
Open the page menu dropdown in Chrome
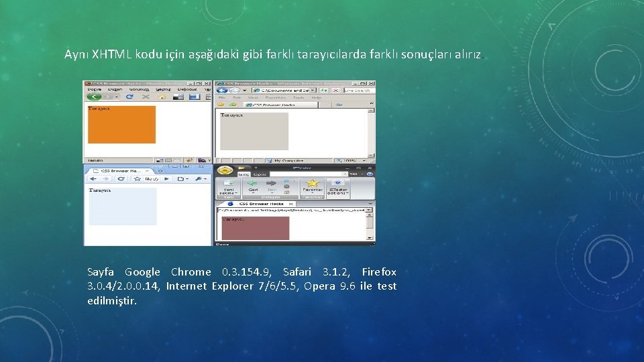(182, 178)
